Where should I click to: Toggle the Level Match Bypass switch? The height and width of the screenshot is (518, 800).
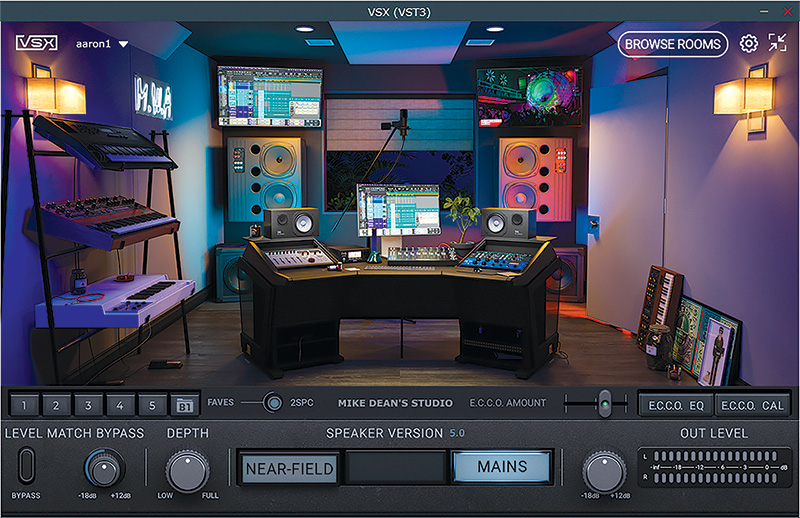point(27,465)
